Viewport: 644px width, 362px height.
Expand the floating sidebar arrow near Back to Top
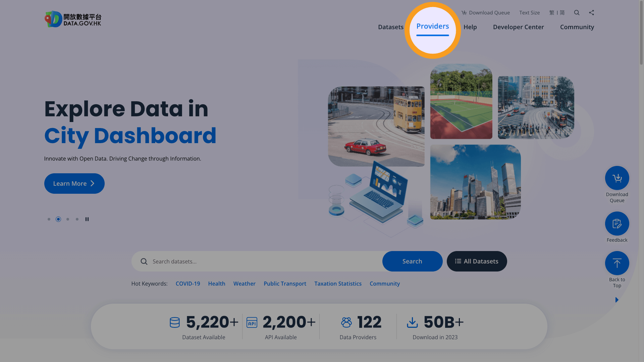(x=617, y=300)
